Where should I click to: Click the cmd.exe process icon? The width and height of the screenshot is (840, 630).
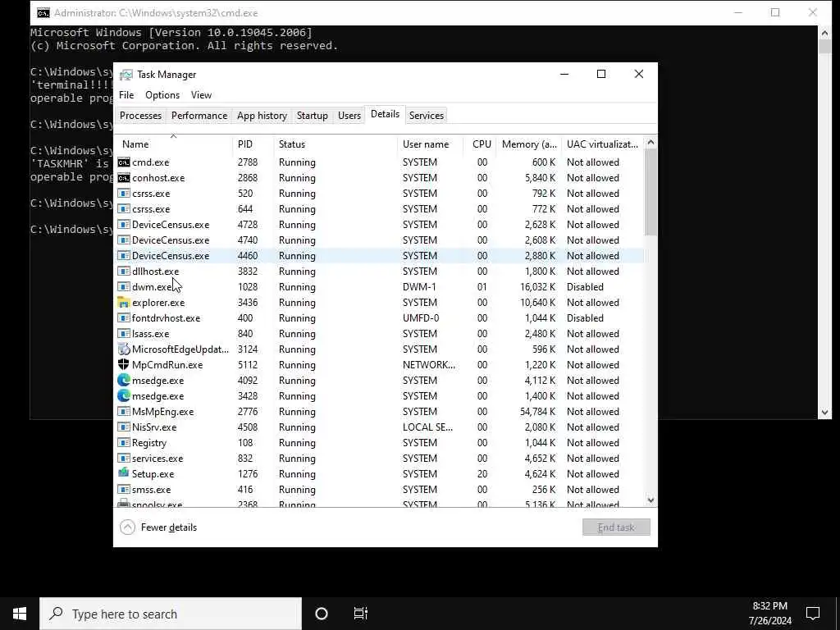click(x=124, y=162)
